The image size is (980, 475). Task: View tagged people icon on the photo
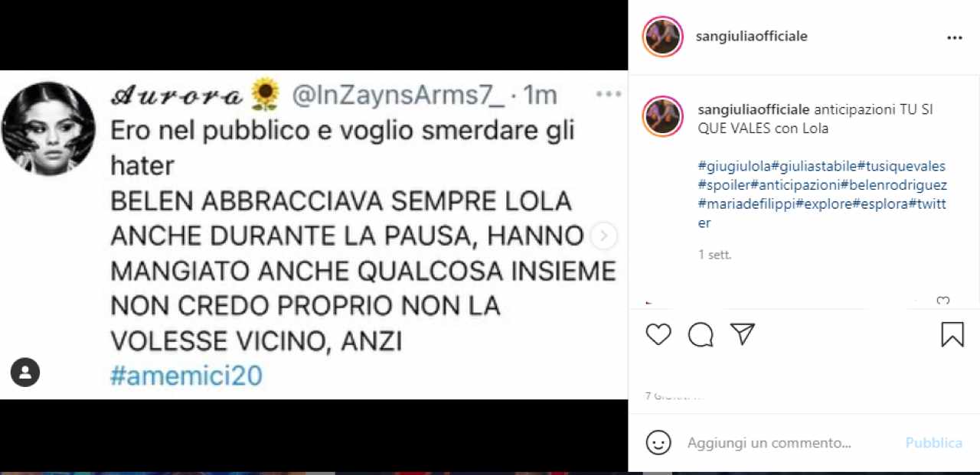[x=25, y=373]
